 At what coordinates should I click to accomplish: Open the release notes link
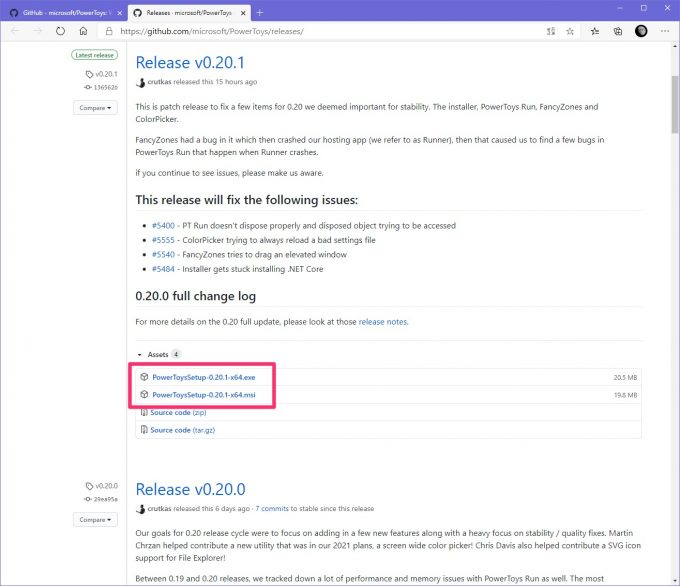383,322
